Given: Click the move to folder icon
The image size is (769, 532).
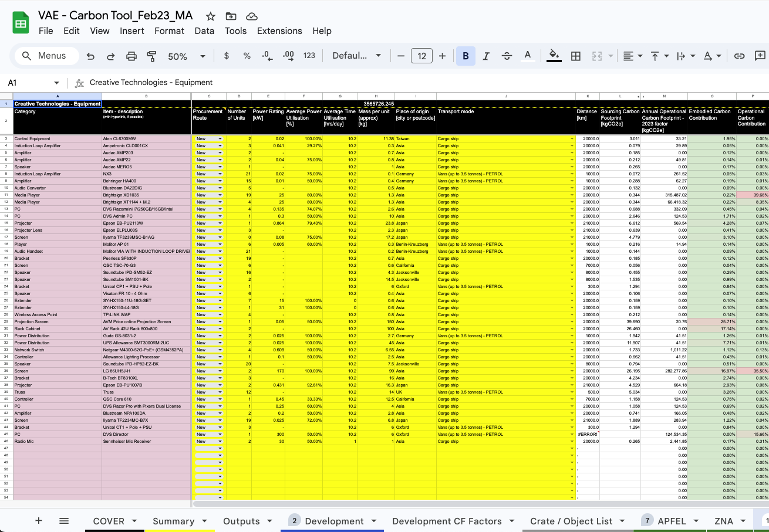Looking at the screenshot, I should point(231,16).
